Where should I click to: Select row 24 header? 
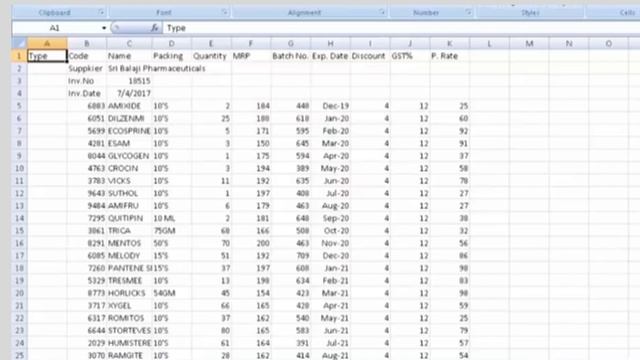(x=19, y=343)
